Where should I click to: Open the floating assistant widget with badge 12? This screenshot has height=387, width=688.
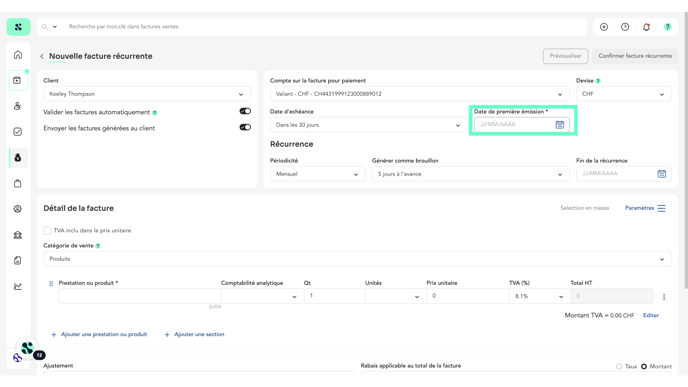point(28,349)
